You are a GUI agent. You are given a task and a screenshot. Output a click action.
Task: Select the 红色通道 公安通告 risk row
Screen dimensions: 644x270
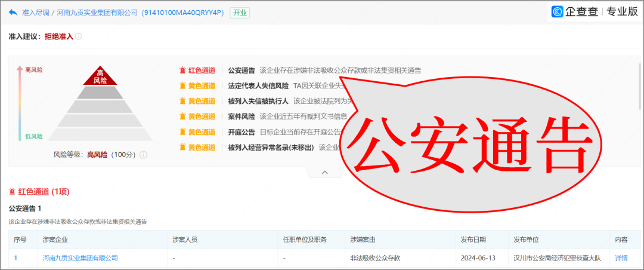pyautogui.click(x=300, y=70)
